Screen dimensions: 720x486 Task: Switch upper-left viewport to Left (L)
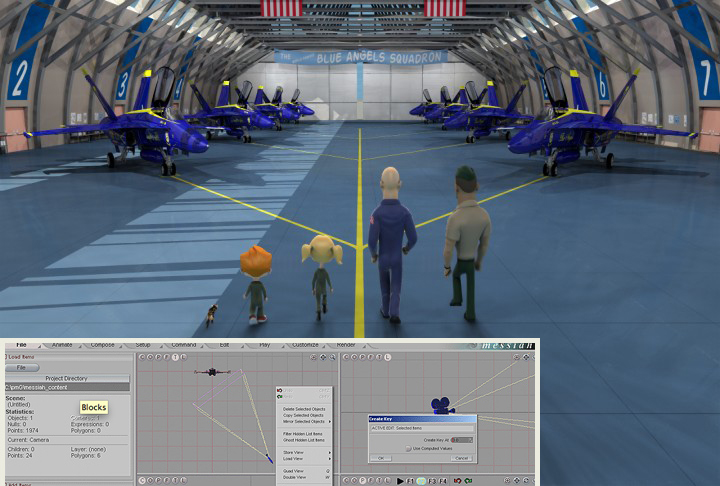(184, 357)
